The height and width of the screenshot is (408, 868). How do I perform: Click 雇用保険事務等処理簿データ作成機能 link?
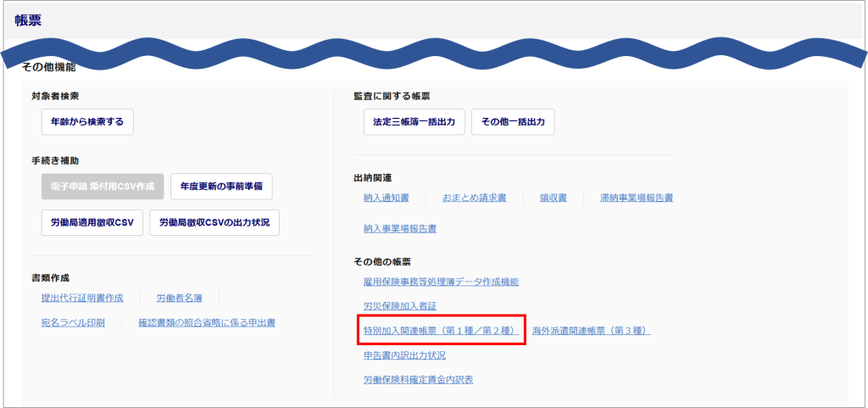[440, 281]
